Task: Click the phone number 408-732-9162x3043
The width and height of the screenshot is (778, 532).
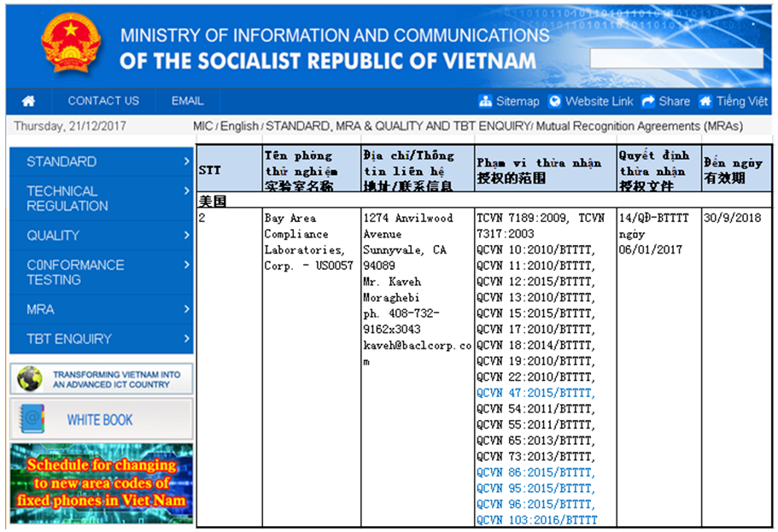Action: coord(401,321)
